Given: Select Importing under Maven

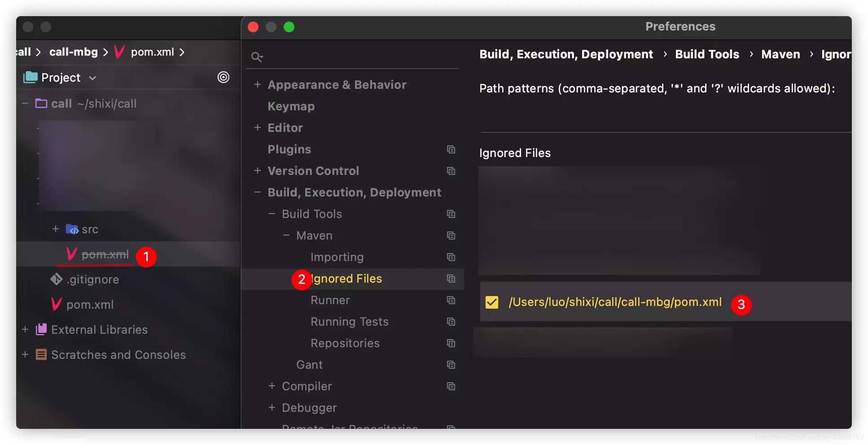Looking at the screenshot, I should click(x=337, y=257).
